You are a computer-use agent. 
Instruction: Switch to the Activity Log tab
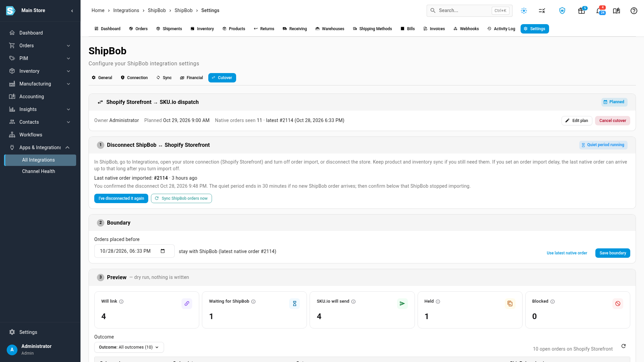501,29
